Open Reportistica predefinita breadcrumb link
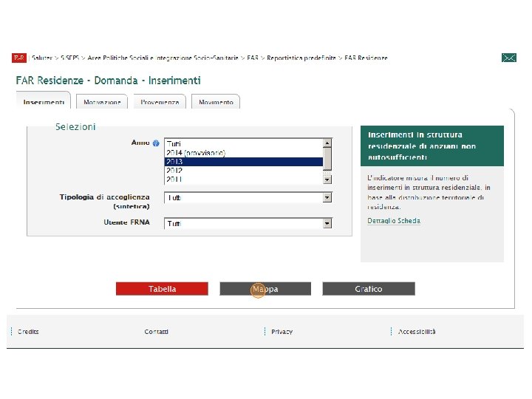The height and width of the screenshot is (399, 532). click(301, 58)
